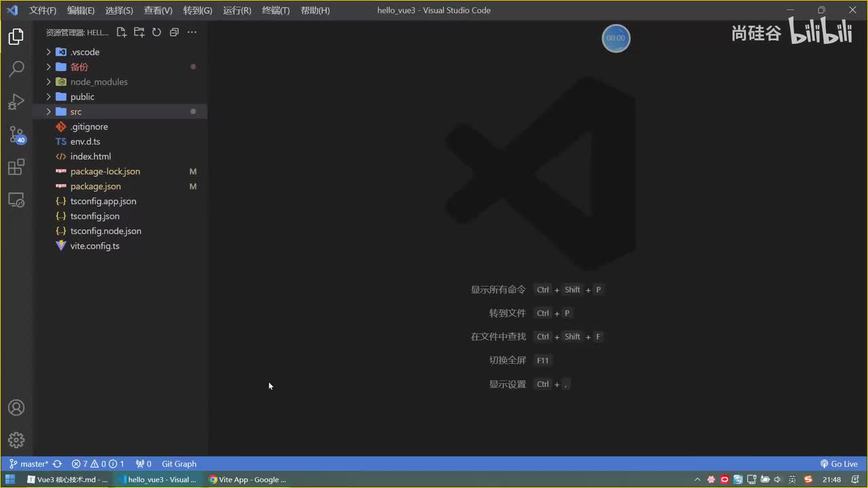Expand the node_modules folder

click(120, 82)
